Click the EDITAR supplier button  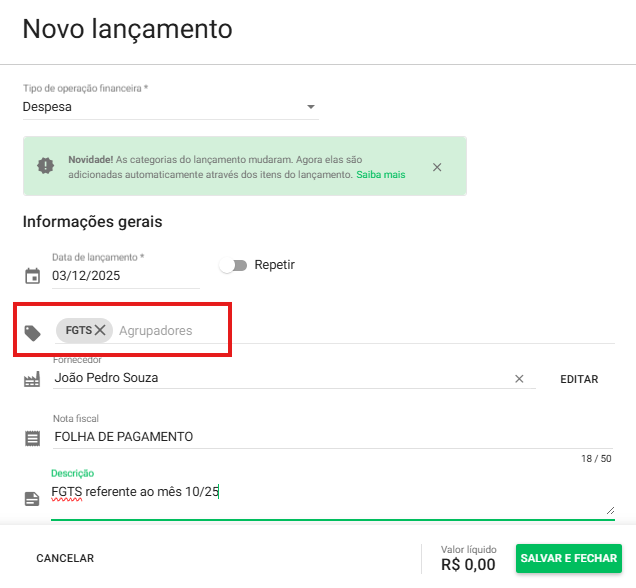pyautogui.click(x=579, y=379)
